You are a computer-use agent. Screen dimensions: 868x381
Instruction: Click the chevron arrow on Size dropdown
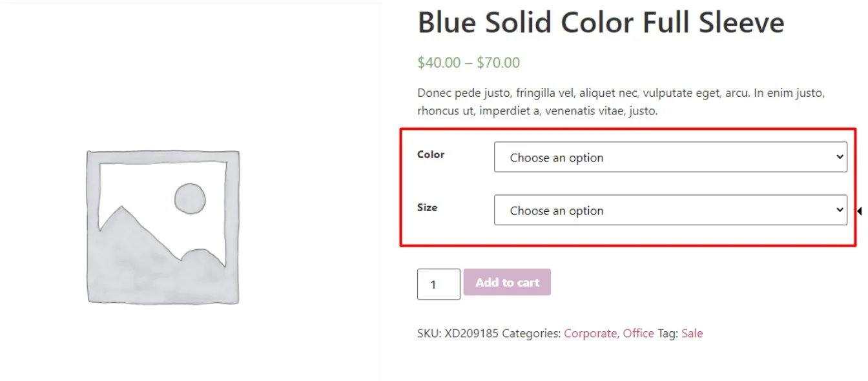pyautogui.click(x=840, y=210)
